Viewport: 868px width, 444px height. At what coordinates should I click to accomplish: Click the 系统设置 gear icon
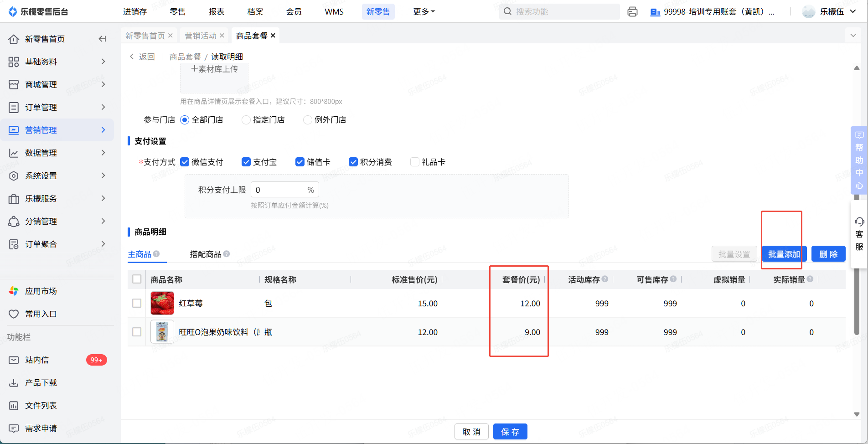[14, 176]
